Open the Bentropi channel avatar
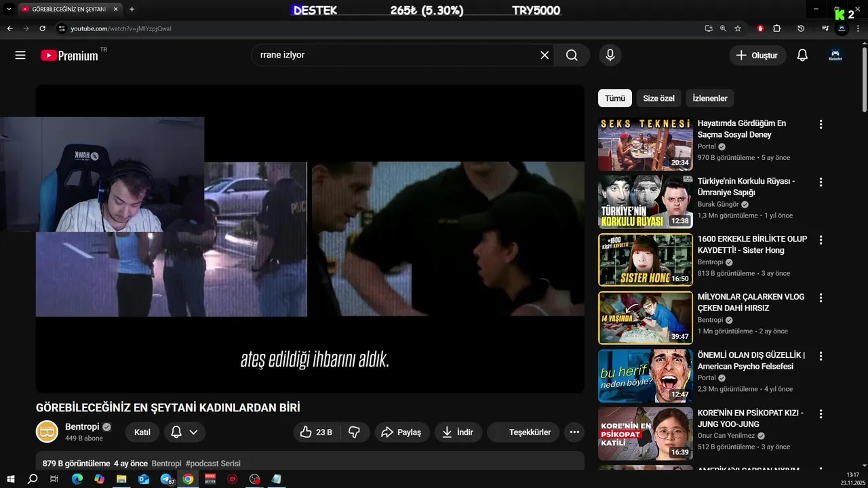The image size is (868, 488). tap(47, 432)
